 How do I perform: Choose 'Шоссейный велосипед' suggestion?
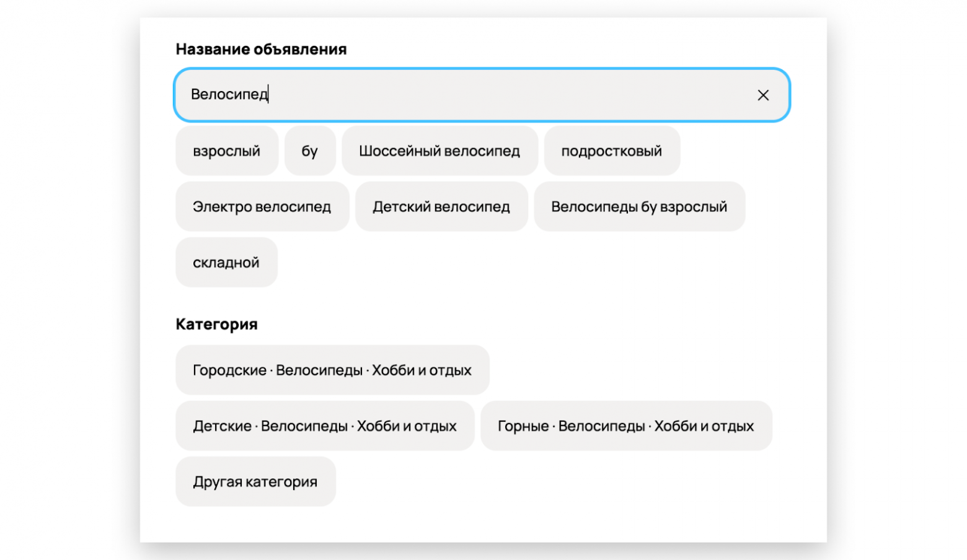pyautogui.click(x=439, y=151)
